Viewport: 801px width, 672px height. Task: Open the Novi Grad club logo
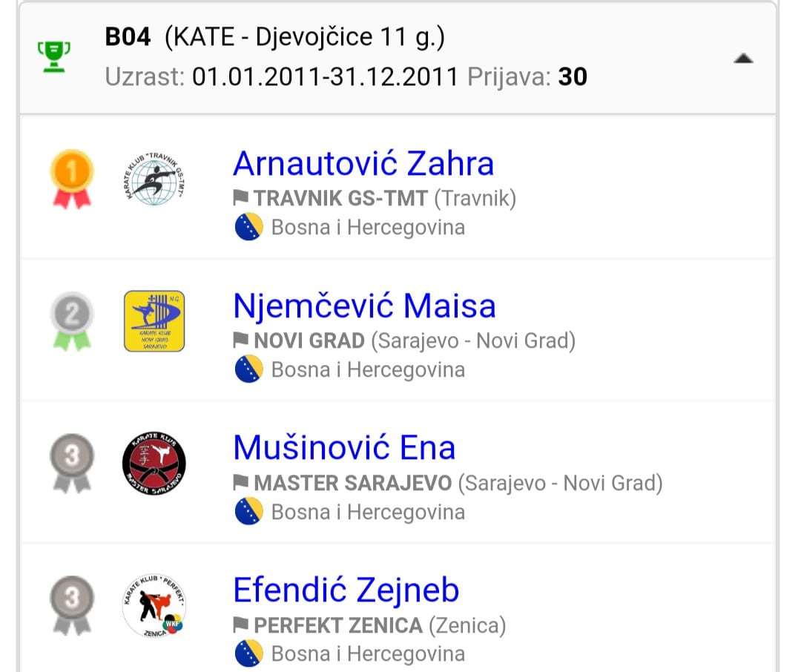pos(154,320)
